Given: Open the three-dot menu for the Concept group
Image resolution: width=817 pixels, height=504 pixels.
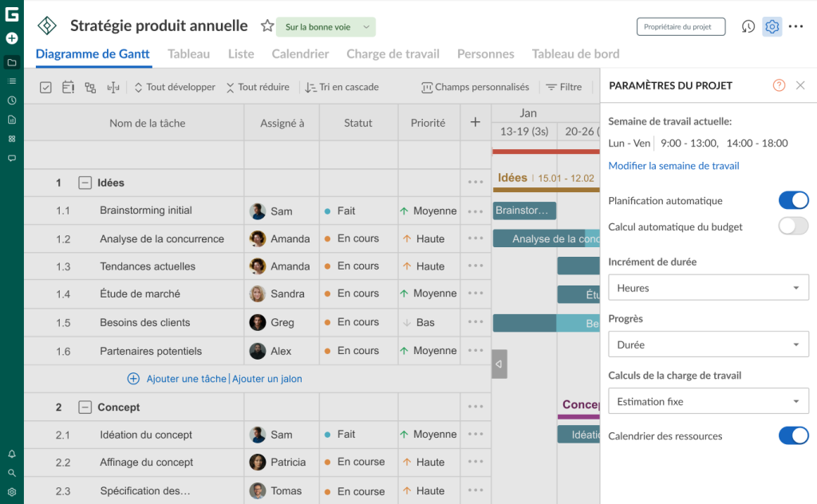Looking at the screenshot, I should 476,407.
